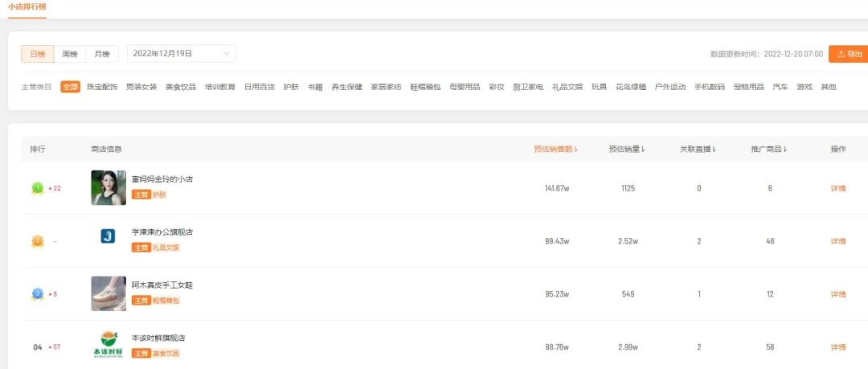Click the rank-two medal icon

click(37, 241)
